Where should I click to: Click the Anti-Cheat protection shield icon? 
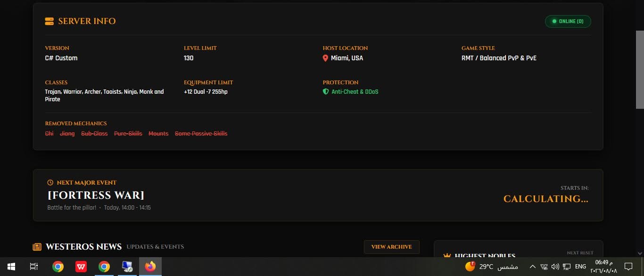(x=325, y=92)
